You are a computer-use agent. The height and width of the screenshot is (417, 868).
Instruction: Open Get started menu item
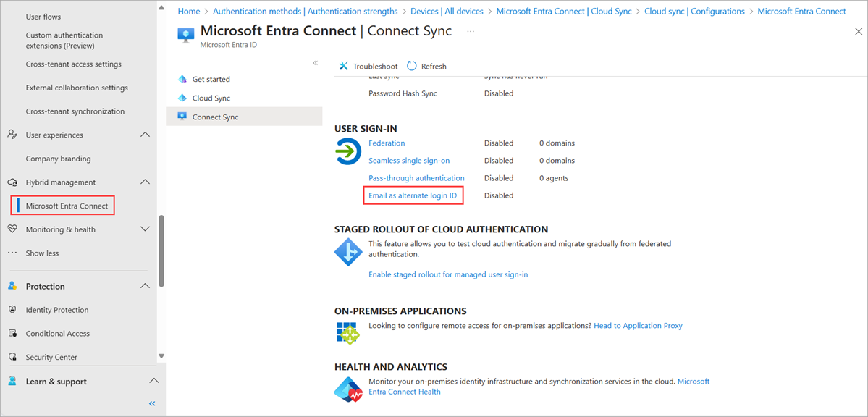[244, 79]
